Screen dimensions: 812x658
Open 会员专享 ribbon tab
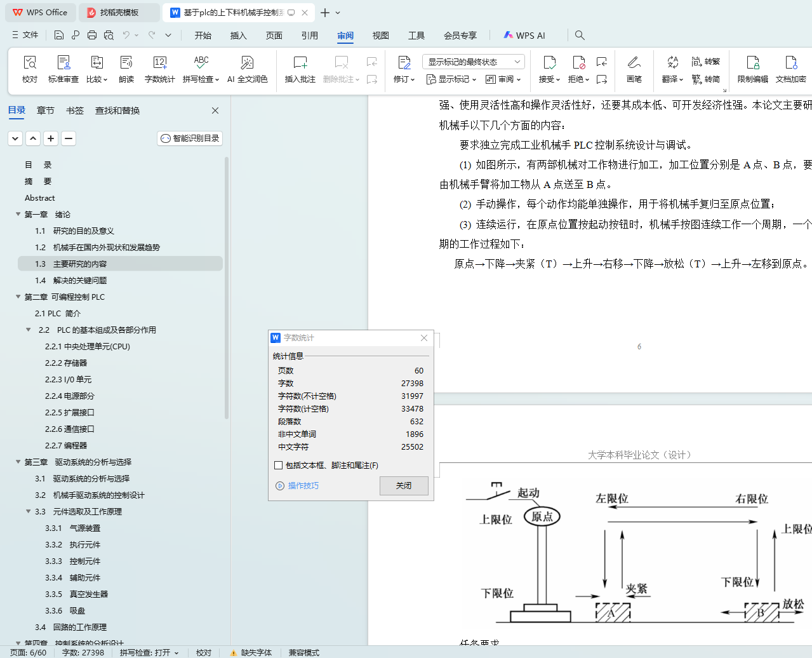coord(460,36)
